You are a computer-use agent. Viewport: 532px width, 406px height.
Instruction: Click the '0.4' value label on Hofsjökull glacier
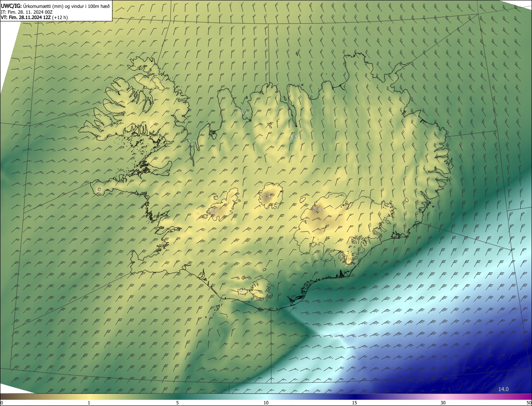pos(267,196)
